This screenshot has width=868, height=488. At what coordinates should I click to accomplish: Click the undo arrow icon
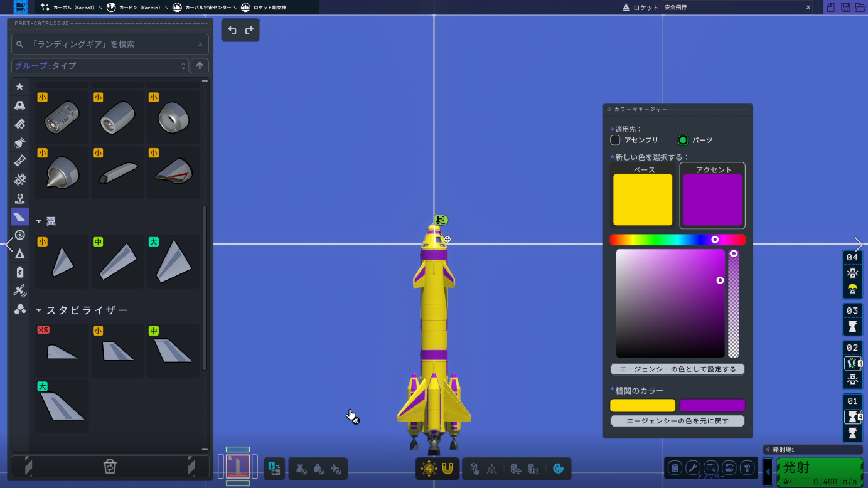click(232, 30)
